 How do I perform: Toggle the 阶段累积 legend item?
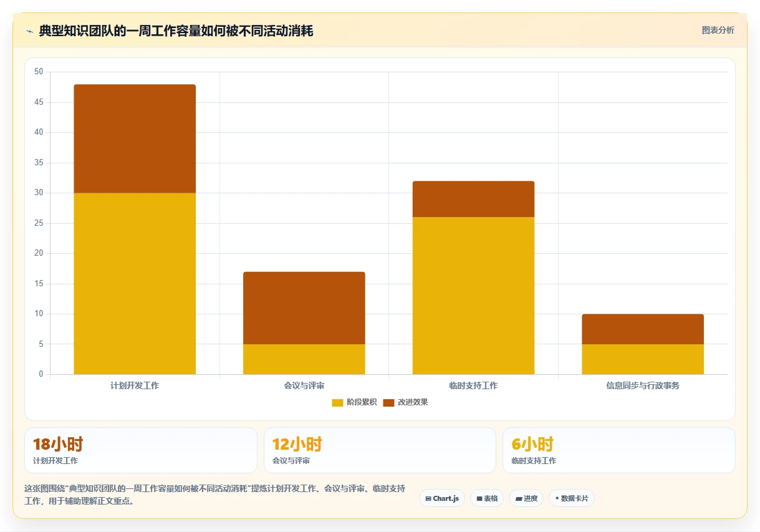[354, 402]
